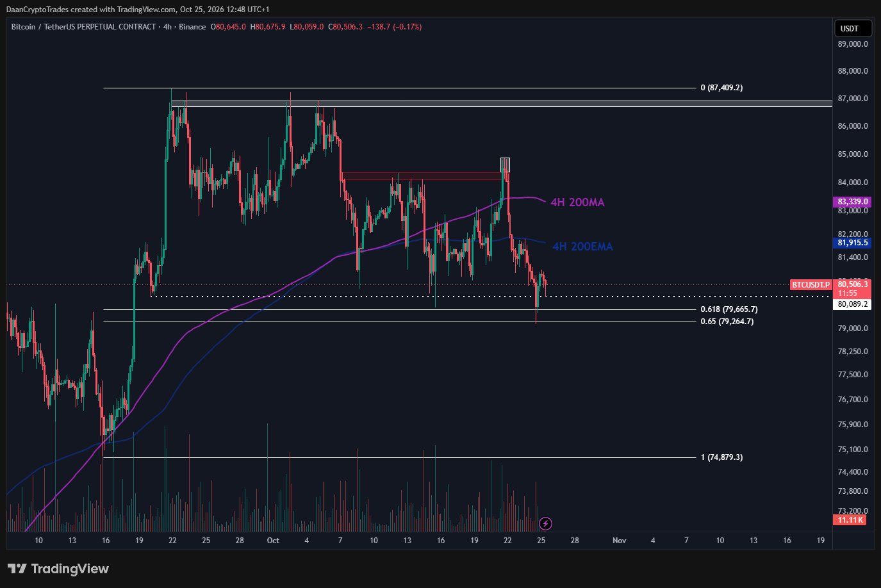Click the high price H80,675.9

[268, 27]
